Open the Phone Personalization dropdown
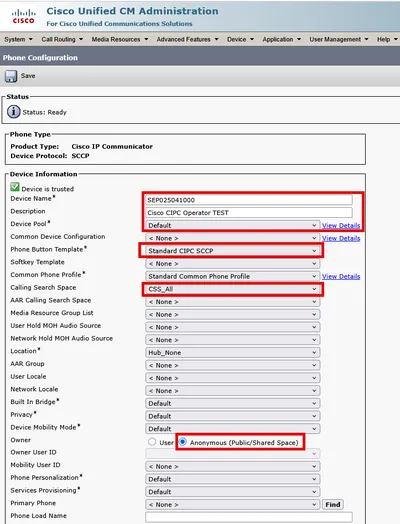The image size is (400, 524). 233,479
